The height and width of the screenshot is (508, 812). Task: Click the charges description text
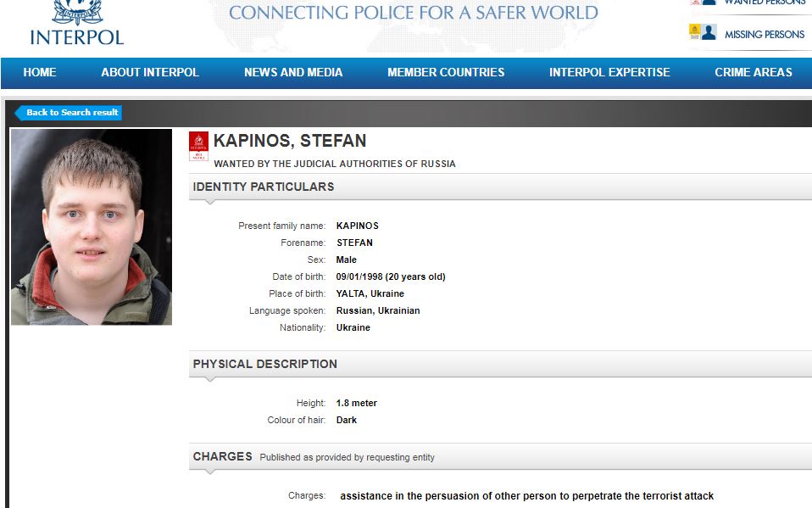[526, 496]
